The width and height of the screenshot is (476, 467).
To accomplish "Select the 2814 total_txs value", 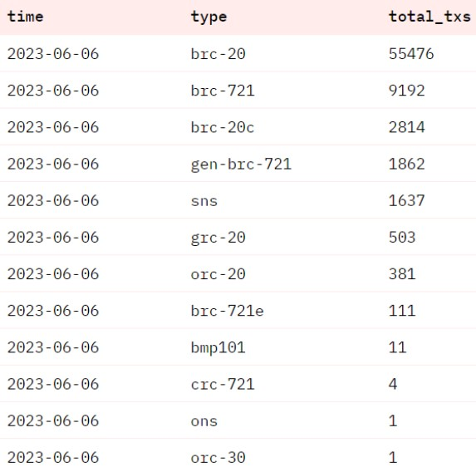I will tap(407, 127).
